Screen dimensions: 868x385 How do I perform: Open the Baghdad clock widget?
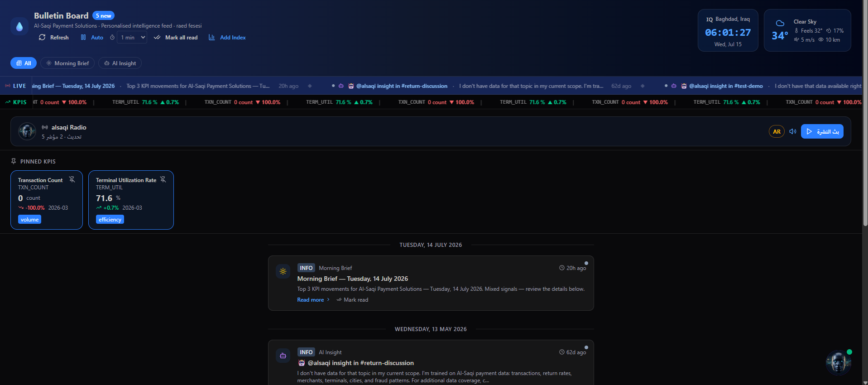(x=728, y=30)
